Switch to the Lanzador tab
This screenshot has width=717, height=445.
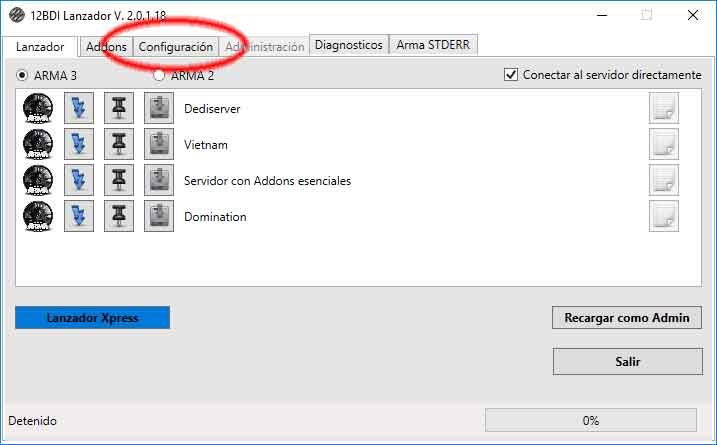(x=40, y=47)
